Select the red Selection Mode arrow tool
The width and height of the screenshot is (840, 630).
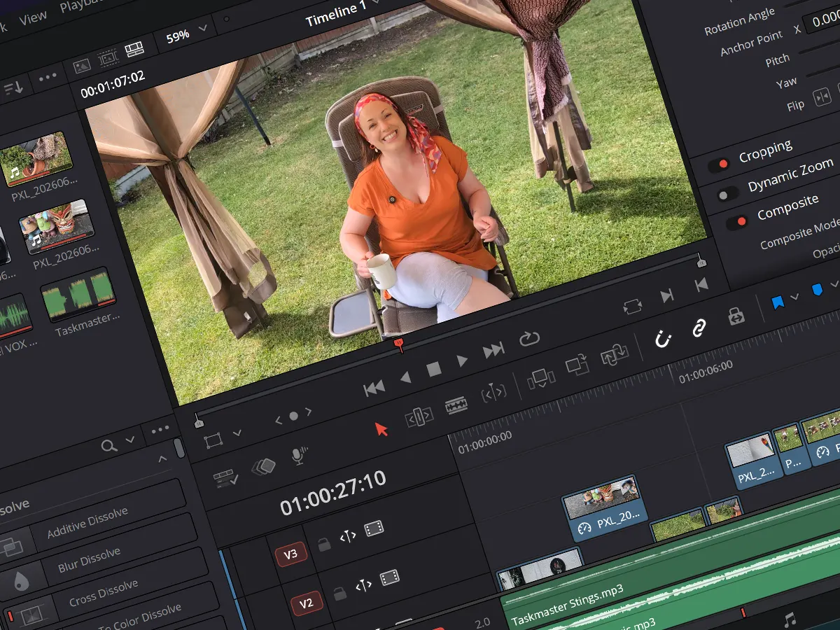point(381,428)
